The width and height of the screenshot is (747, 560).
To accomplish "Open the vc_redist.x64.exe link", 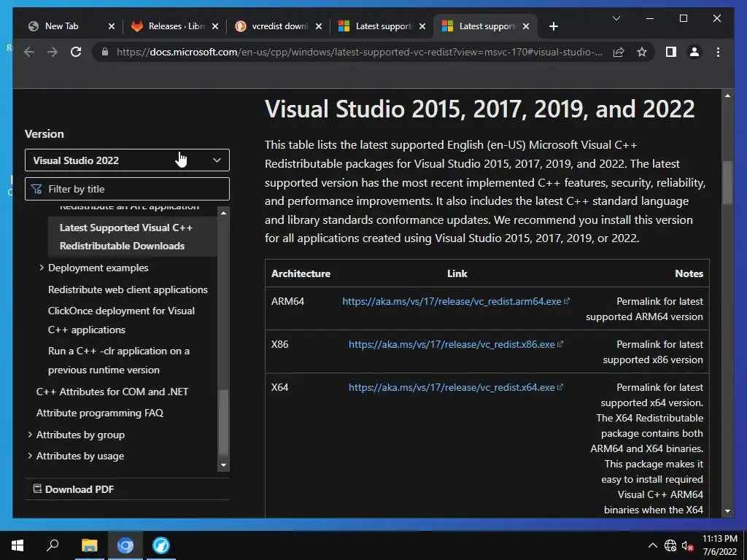I will pos(455,387).
